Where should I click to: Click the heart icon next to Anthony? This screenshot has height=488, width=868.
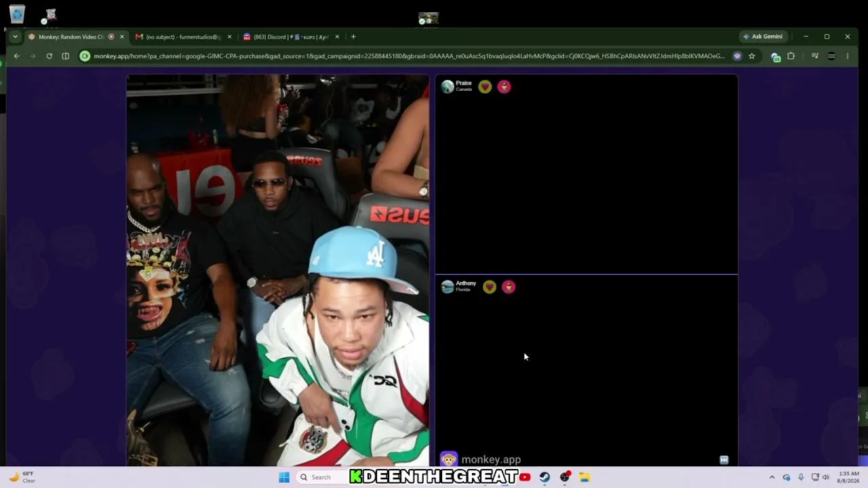tap(490, 287)
